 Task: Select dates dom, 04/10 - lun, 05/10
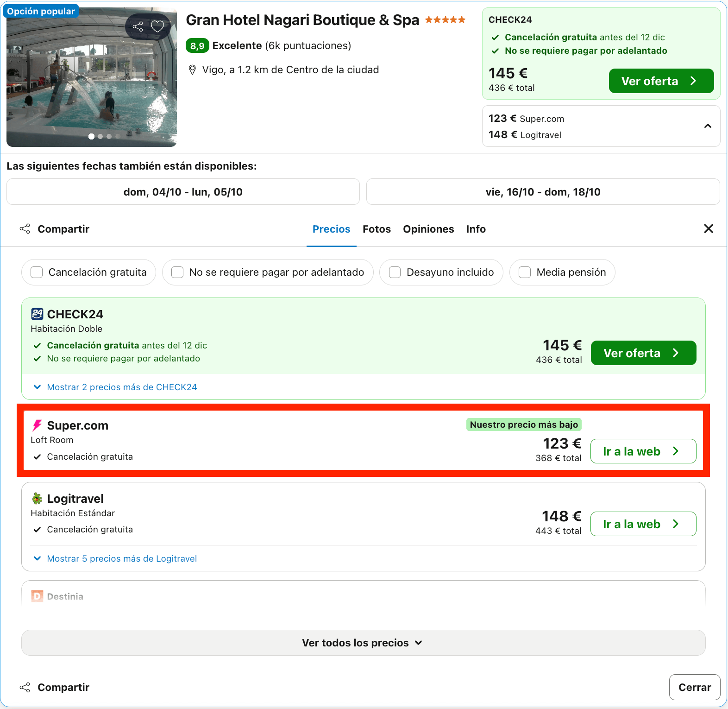tap(183, 192)
